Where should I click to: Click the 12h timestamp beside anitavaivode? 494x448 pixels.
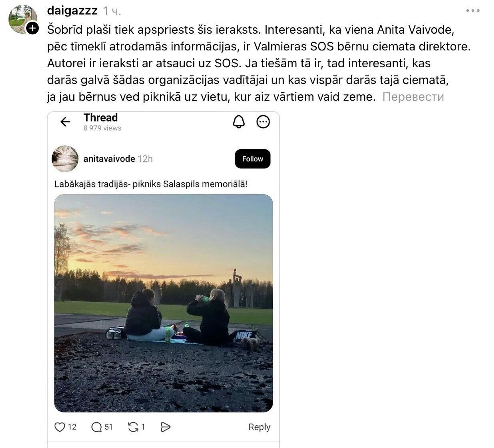point(145,159)
